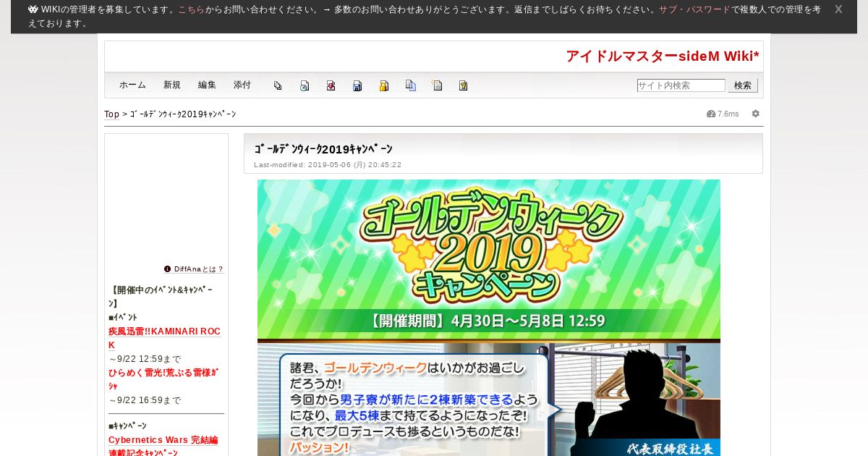Viewport: 868px width, 456px height.
Task: Click the サブ・パスワード link in notice
Action: pos(694,9)
